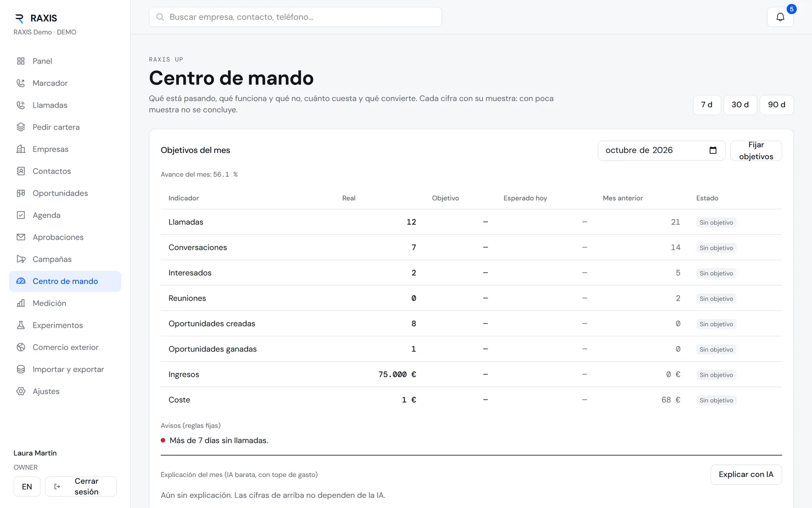Click the Empresas building icon
The height and width of the screenshot is (508, 812).
(x=21, y=149)
